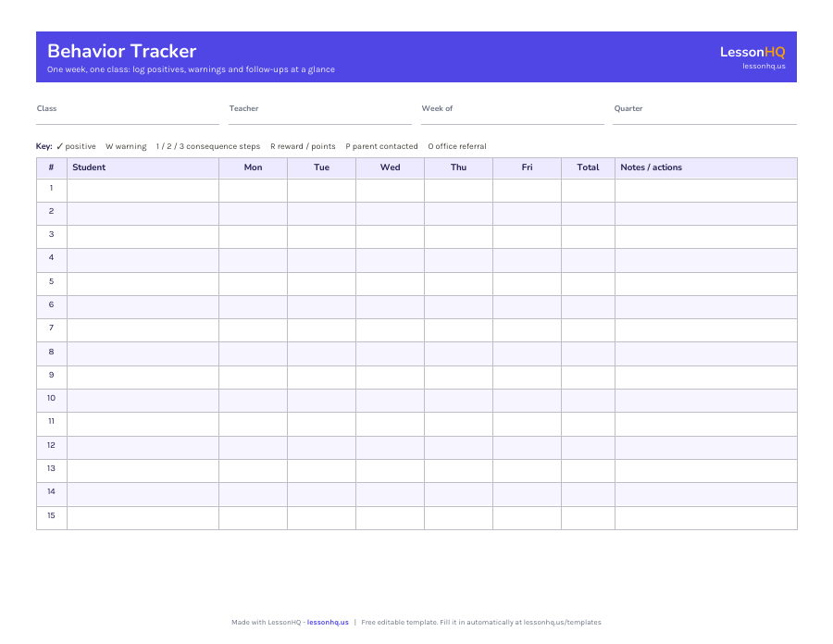Click the Student cell in row 1
The width and height of the screenshot is (833, 644).
coord(143,191)
